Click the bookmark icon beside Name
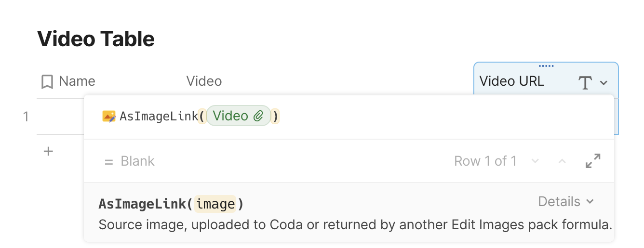Viewport: 644px width, 248px height. (x=47, y=81)
